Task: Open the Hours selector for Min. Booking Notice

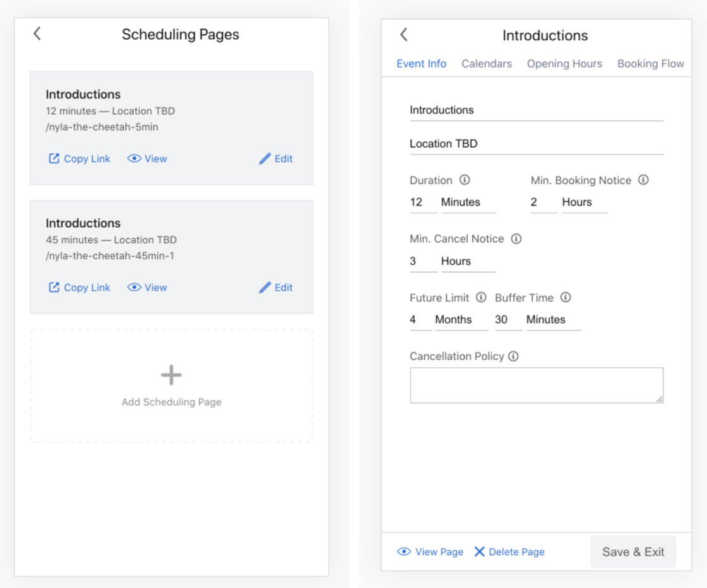Action: tap(578, 202)
